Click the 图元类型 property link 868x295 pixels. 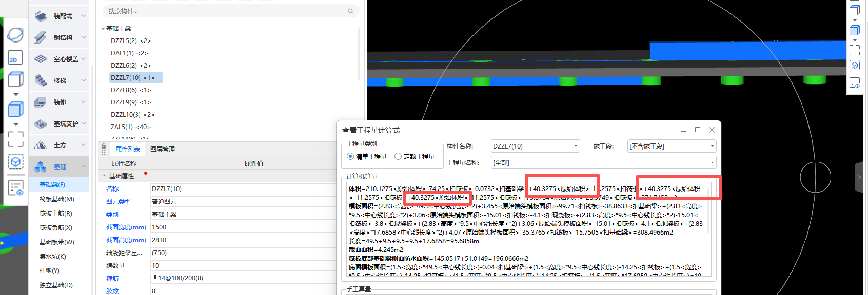119,202
